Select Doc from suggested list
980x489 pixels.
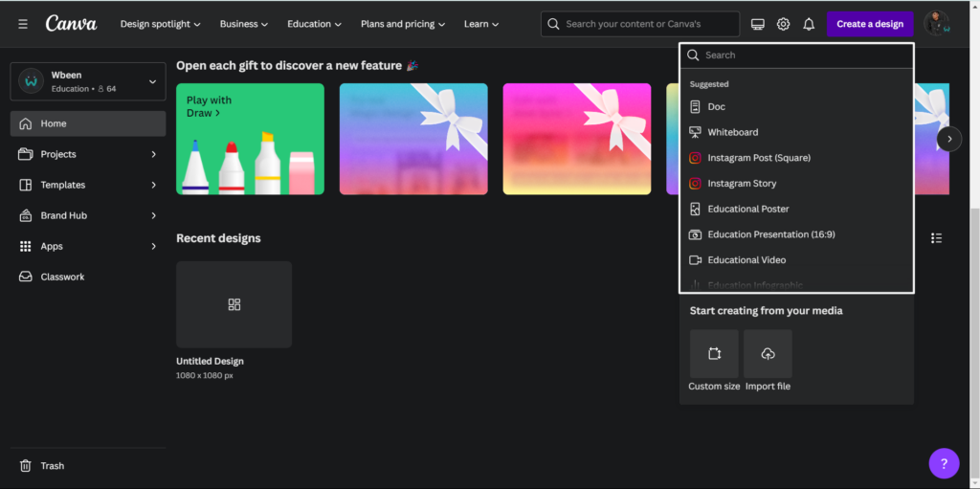(x=796, y=107)
